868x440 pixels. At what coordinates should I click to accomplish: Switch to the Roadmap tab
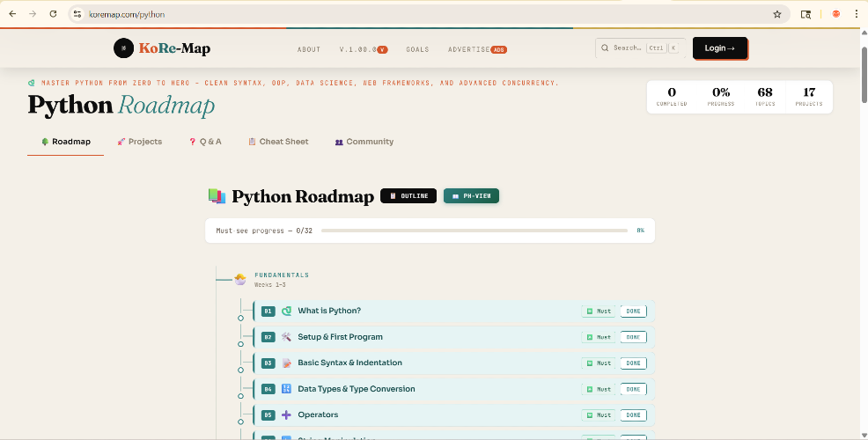65,142
